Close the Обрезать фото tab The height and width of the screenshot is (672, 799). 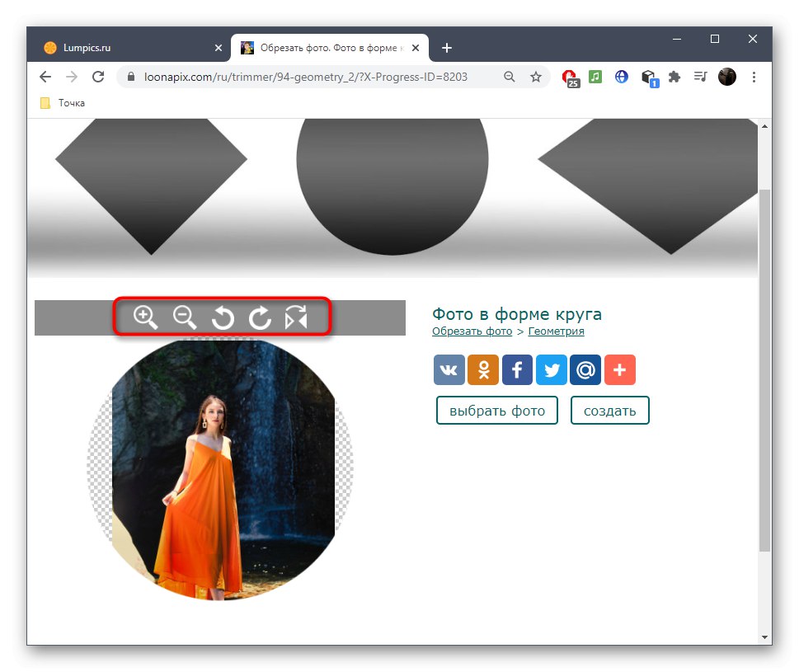[416, 48]
